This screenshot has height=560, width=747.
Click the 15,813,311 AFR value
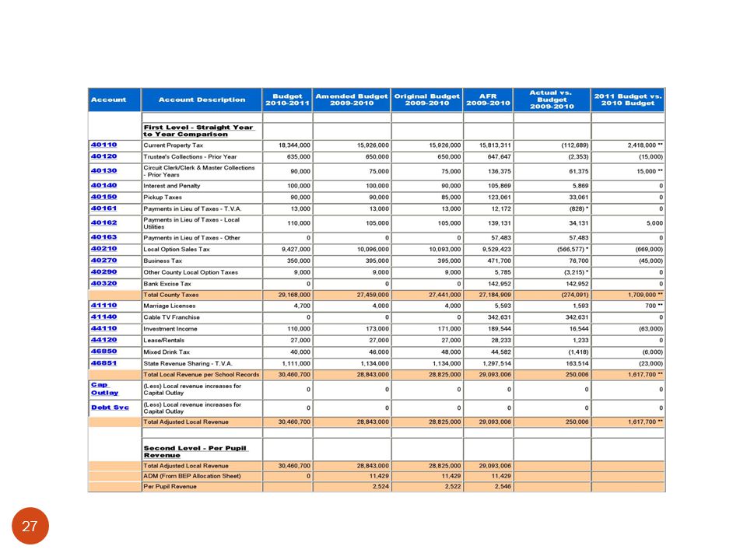495,145
